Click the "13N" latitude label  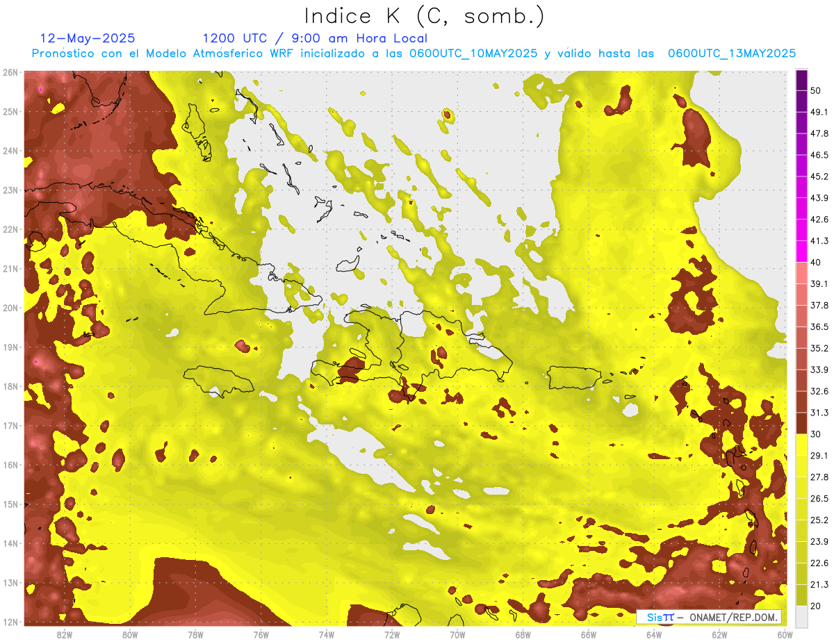pos(10,583)
